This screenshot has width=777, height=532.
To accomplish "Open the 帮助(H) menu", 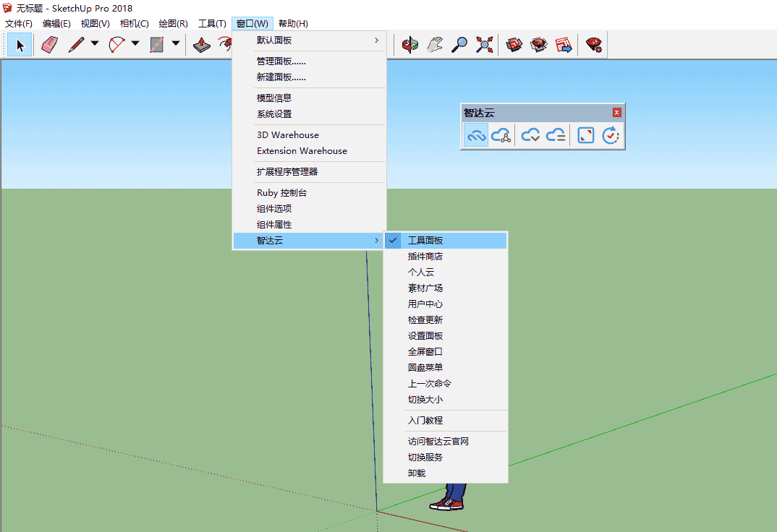I will 292,22.
